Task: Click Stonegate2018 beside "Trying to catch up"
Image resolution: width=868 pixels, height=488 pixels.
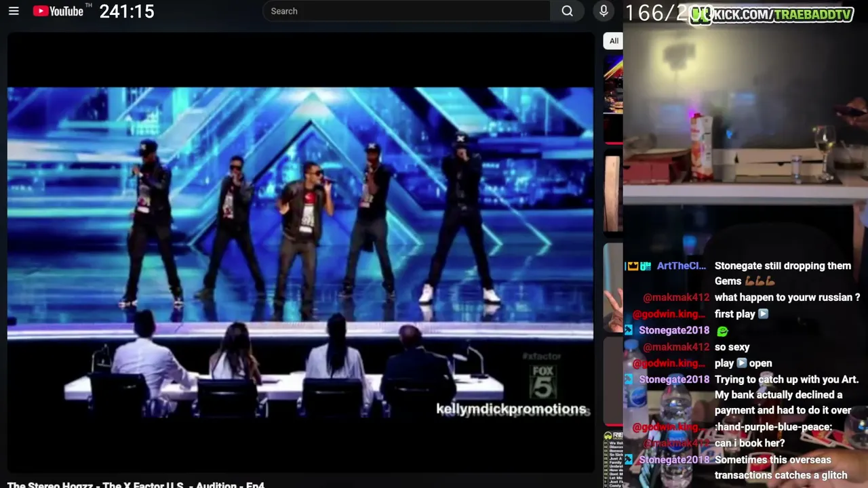Action: [x=674, y=380]
